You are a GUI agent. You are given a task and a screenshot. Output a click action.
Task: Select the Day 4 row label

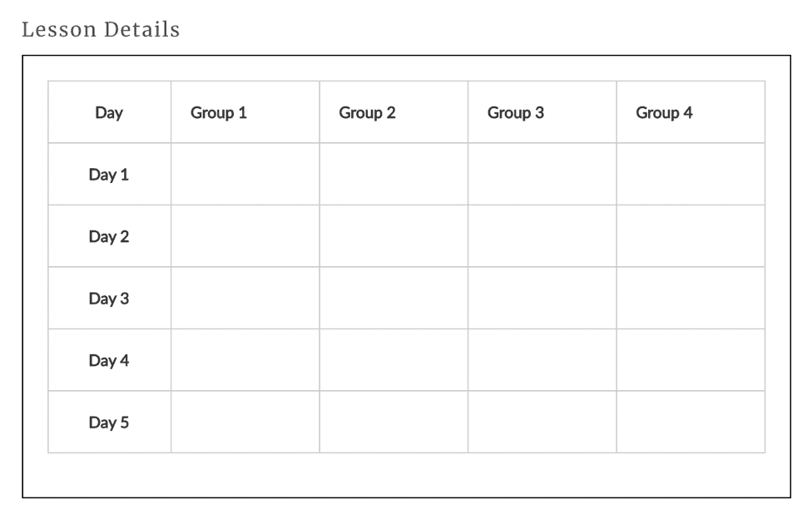coord(109,360)
